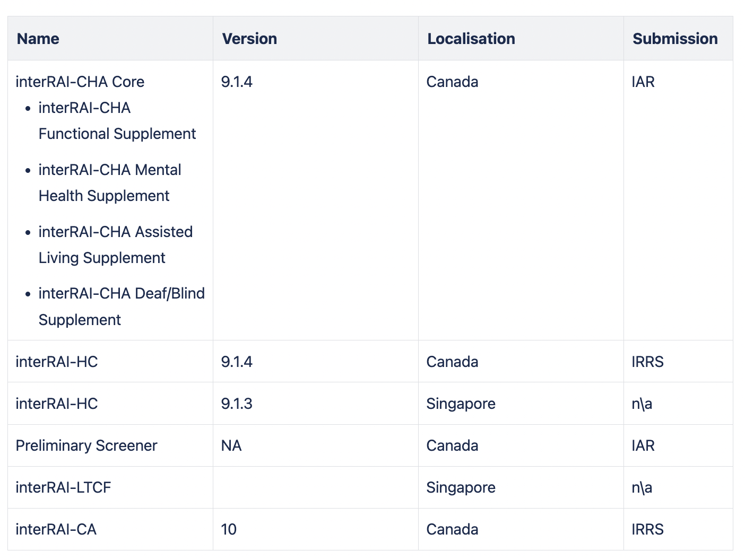Select interRAI-HC in the Singapore row
745x560 pixels.
[x=57, y=404]
